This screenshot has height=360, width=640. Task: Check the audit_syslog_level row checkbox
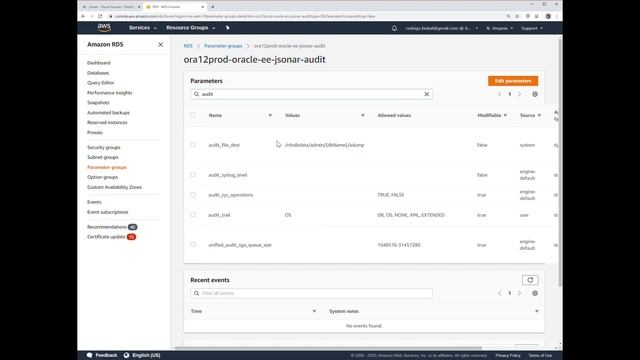[193, 175]
